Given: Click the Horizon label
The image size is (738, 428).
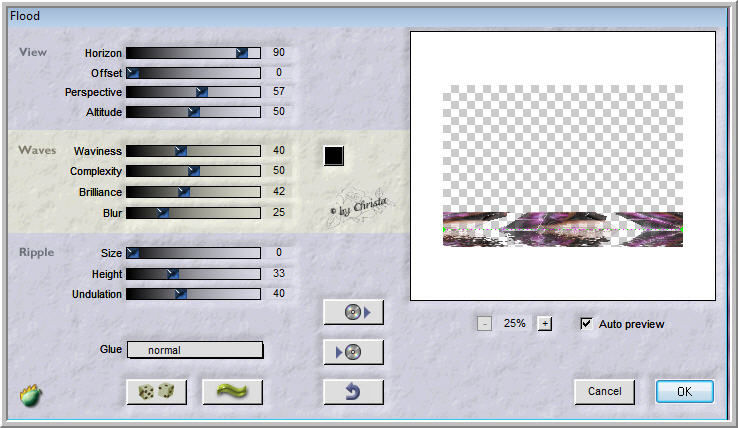Looking at the screenshot, I should point(103,53).
